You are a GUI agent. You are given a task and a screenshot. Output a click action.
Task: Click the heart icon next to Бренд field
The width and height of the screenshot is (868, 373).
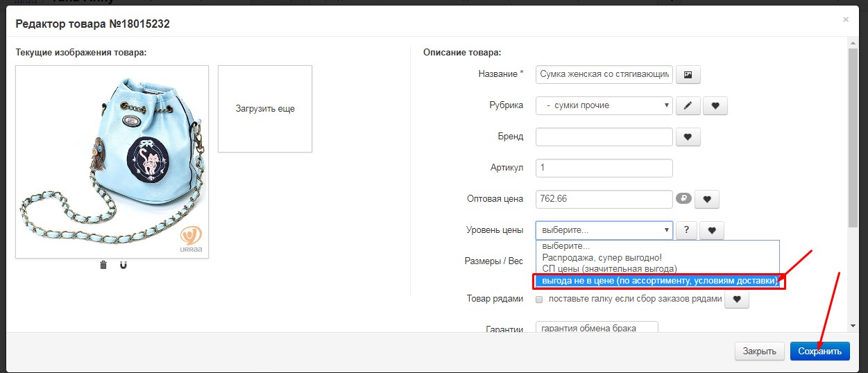(688, 137)
